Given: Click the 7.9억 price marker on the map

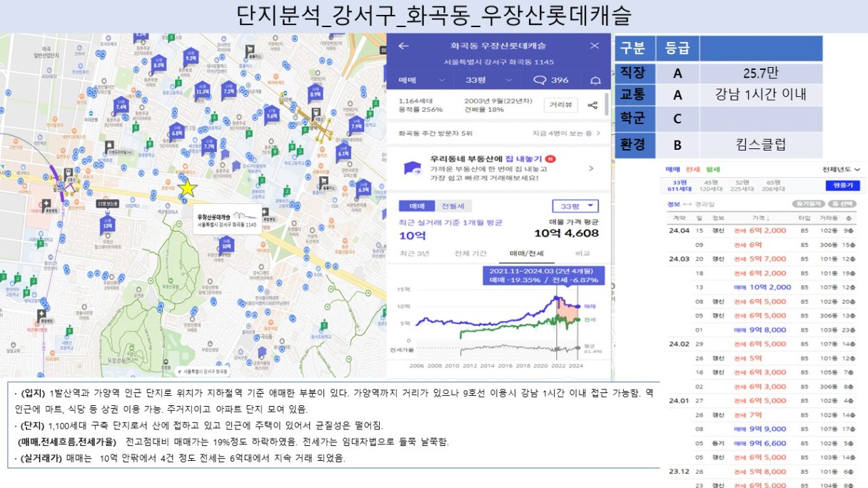Looking at the screenshot, I should [x=357, y=123].
